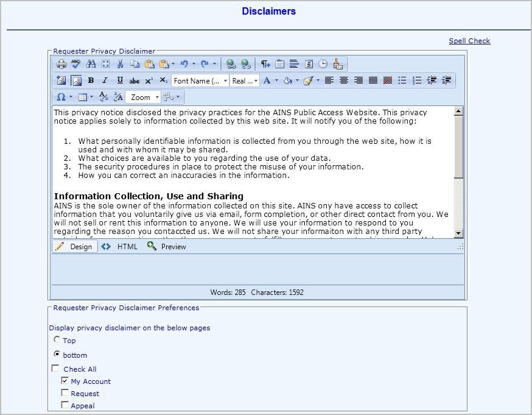Open Find and Replace binoculars icon
The image size is (532, 415).
[91, 64]
